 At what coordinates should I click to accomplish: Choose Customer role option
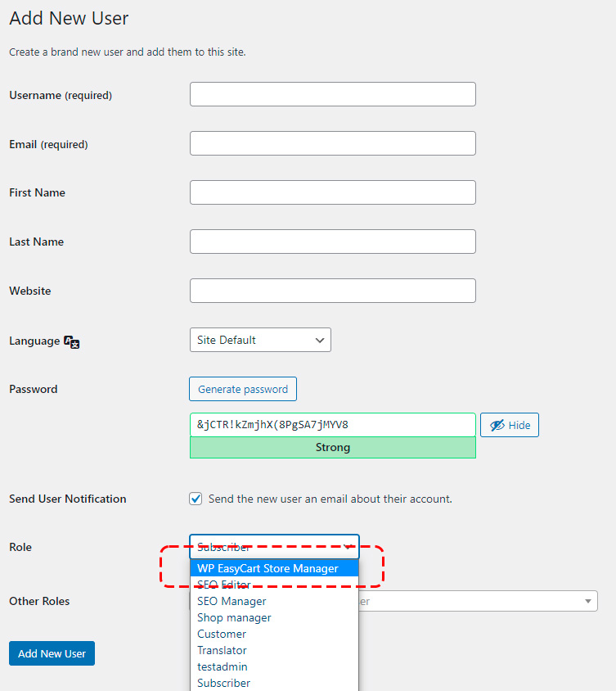point(222,634)
